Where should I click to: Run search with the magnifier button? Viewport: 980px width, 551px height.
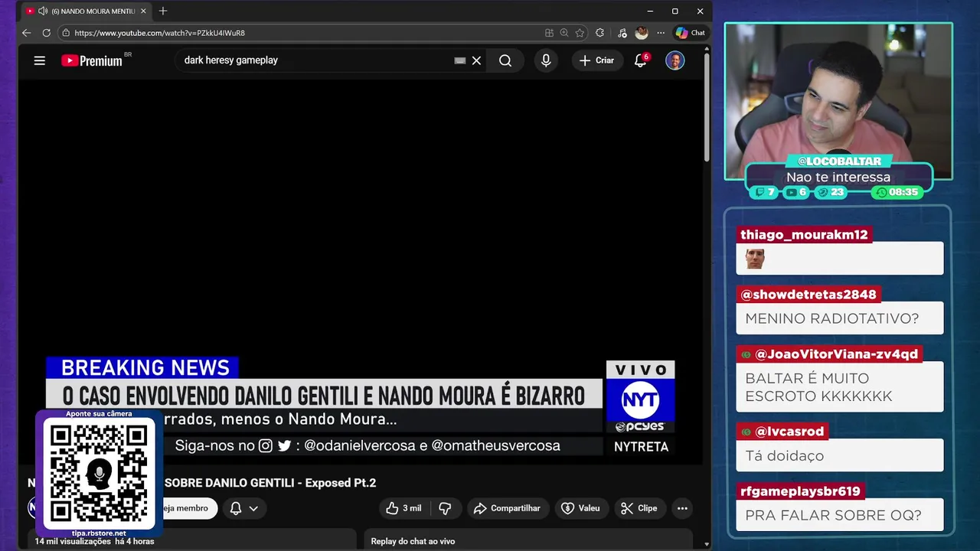pyautogui.click(x=505, y=60)
